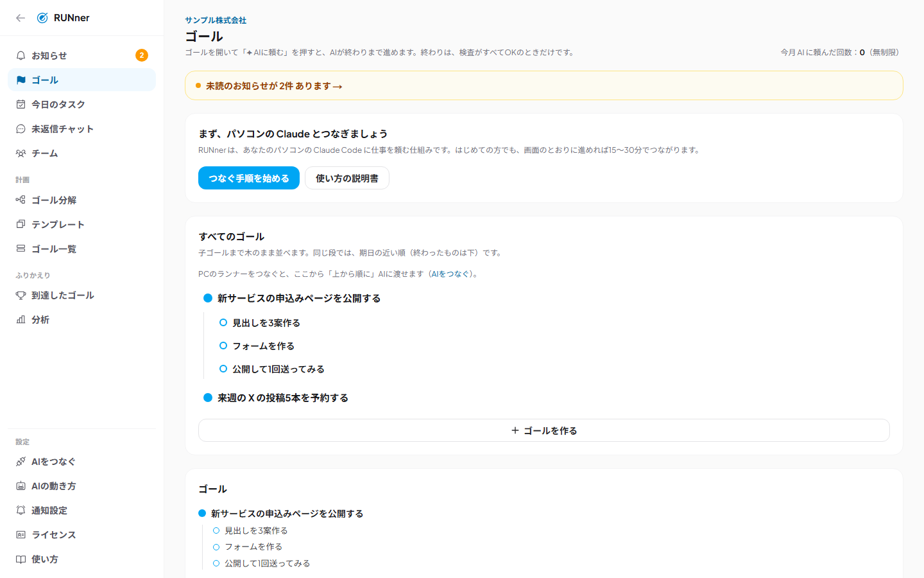Screen dimensions: 924x578
Task: Click the book icon for 使い方
Action: (x=21, y=559)
